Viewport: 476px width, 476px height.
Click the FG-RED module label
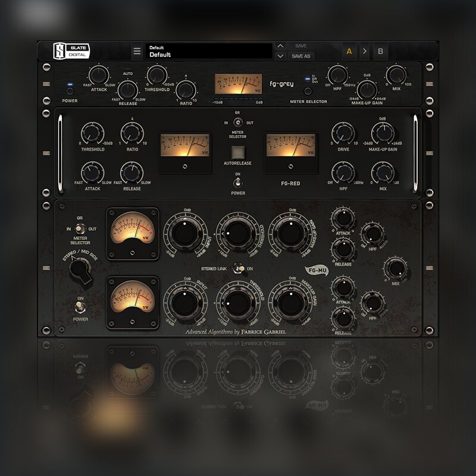(290, 183)
